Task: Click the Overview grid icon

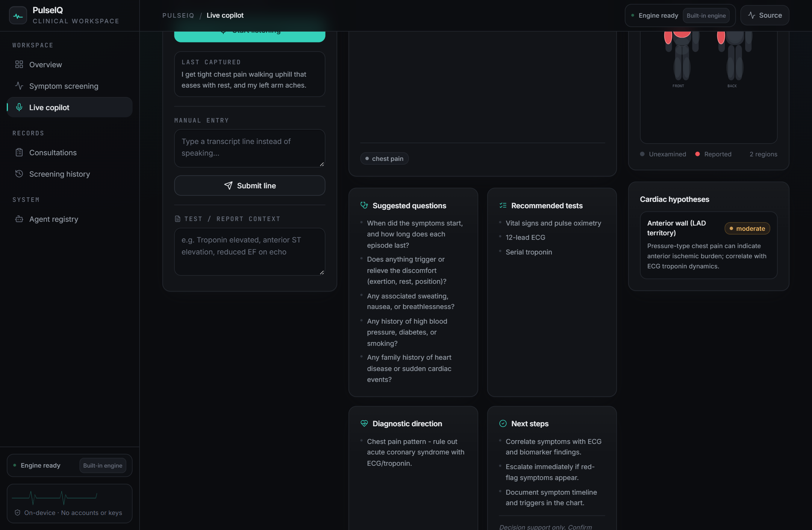Action: [x=19, y=65]
